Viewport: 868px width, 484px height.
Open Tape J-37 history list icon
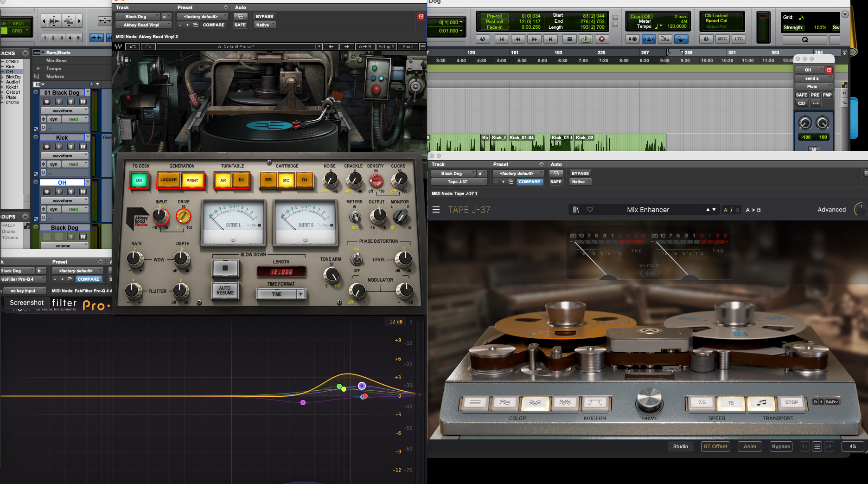817,446
